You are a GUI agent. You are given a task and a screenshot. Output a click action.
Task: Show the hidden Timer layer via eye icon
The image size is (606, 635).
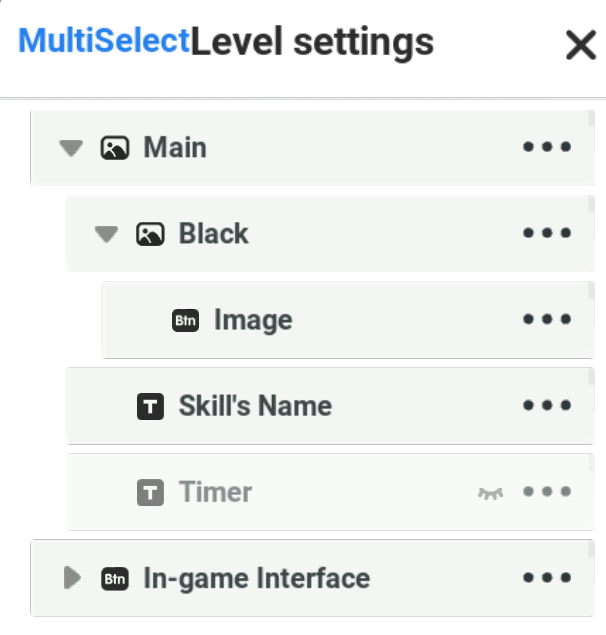(x=491, y=493)
